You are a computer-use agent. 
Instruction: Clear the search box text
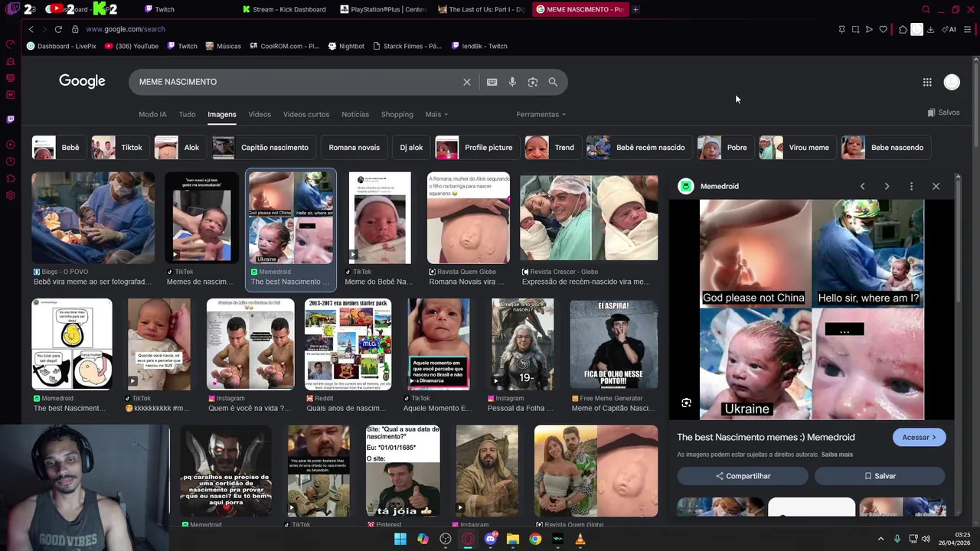(x=467, y=82)
